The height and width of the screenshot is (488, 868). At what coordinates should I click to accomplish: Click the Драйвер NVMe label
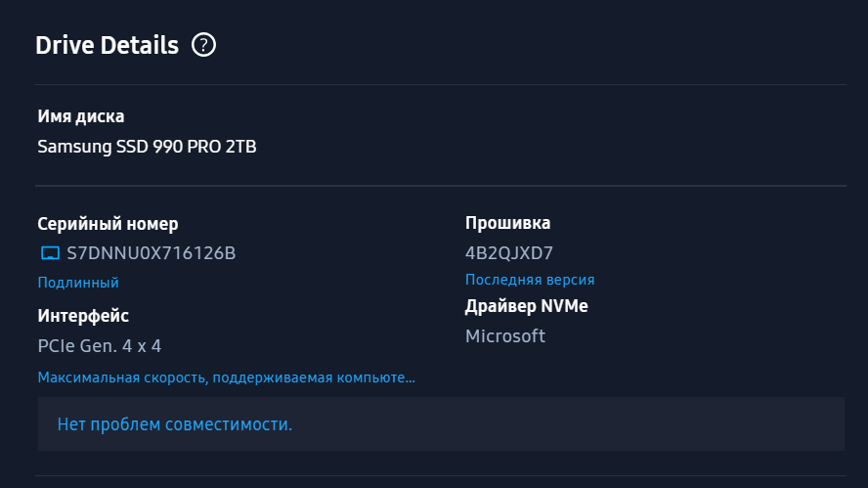pyautogui.click(x=527, y=306)
